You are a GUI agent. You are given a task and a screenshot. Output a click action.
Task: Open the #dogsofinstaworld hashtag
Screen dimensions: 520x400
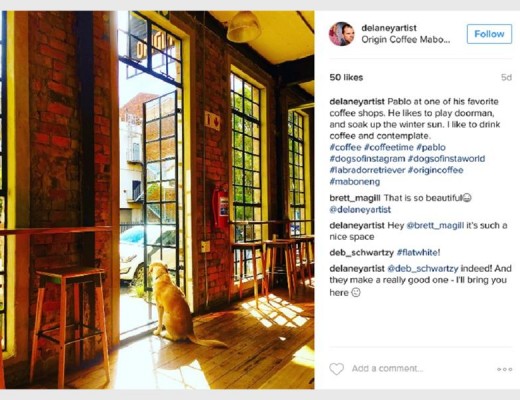click(x=446, y=159)
